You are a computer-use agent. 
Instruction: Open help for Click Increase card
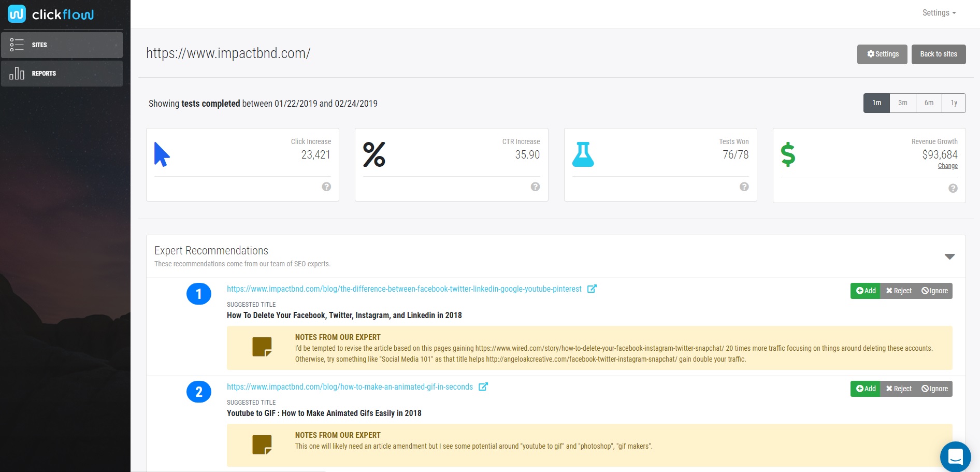(x=326, y=187)
